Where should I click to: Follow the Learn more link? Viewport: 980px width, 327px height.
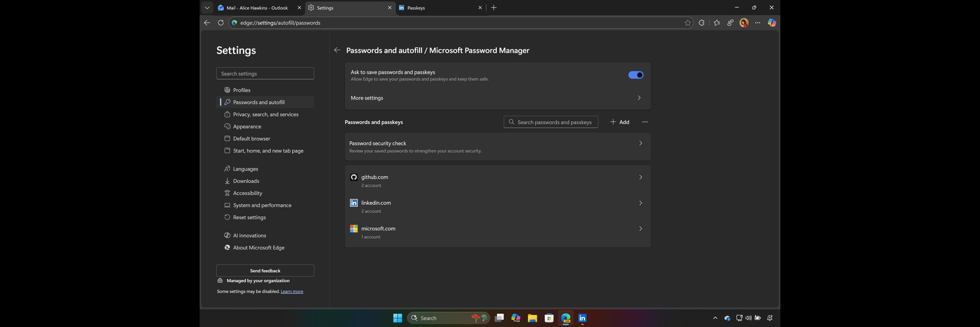[292, 292]
